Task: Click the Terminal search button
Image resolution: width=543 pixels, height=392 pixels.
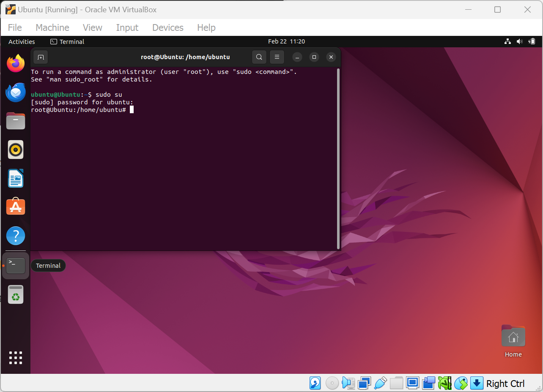Action: [259, 57]
